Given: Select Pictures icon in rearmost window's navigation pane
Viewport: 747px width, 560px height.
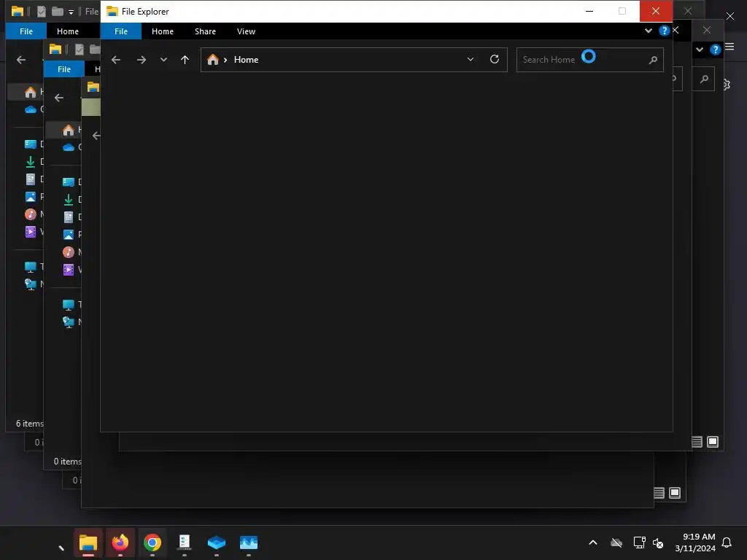Looking at the screenshot, I should [31, 197].
